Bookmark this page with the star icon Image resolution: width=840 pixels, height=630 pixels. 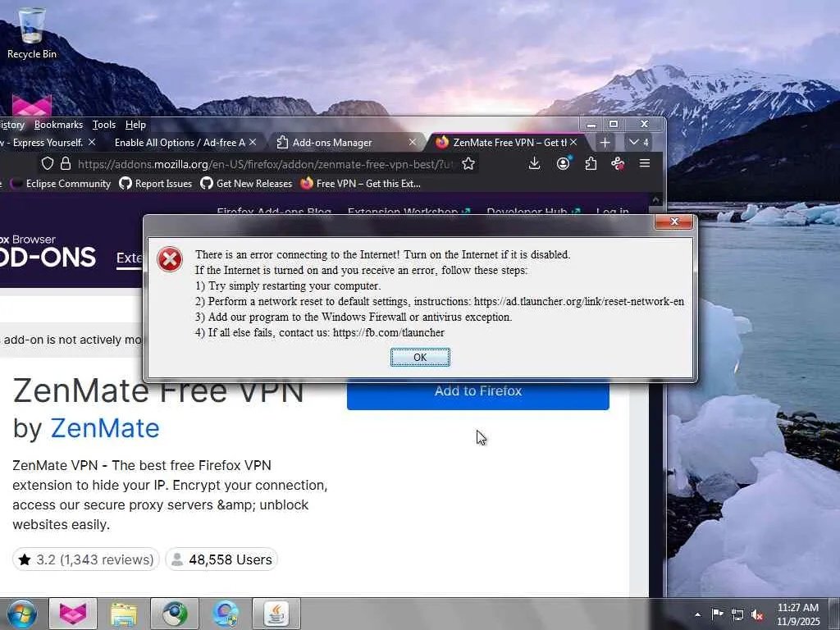(x=468, y=164)
